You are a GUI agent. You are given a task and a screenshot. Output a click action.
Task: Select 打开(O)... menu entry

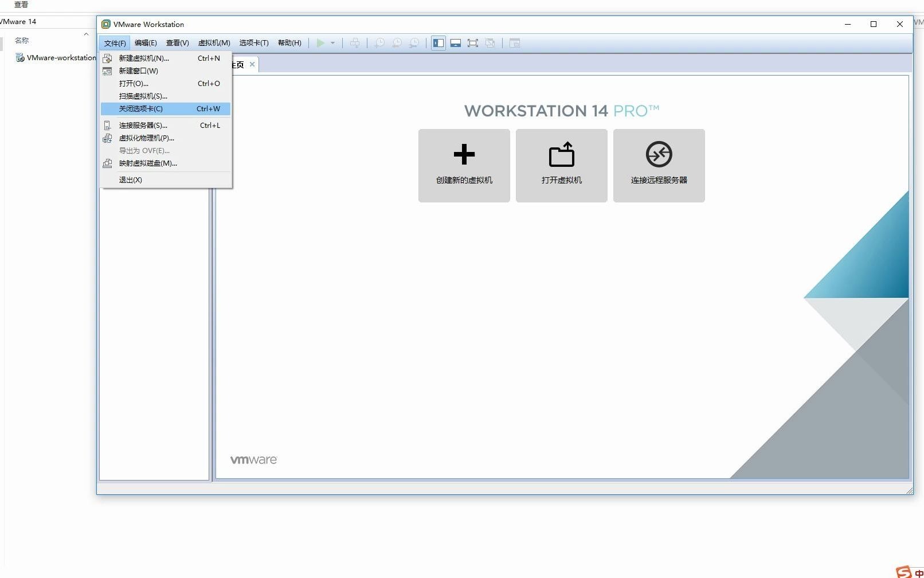166,83
